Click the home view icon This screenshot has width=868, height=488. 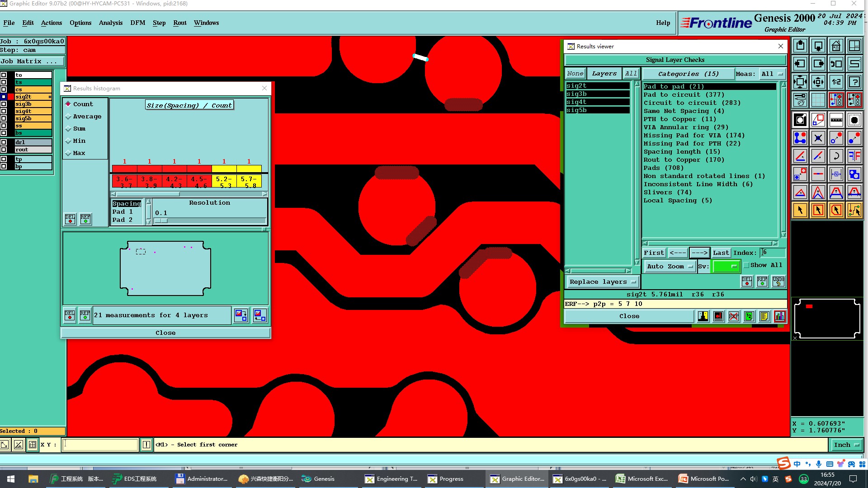[x=836, y=46]
